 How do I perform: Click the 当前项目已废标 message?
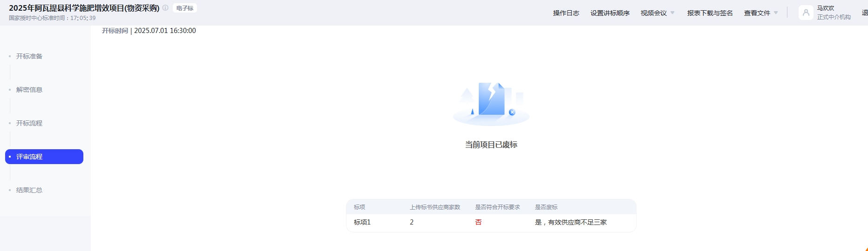pyautogui.click(x=491, y=145)
